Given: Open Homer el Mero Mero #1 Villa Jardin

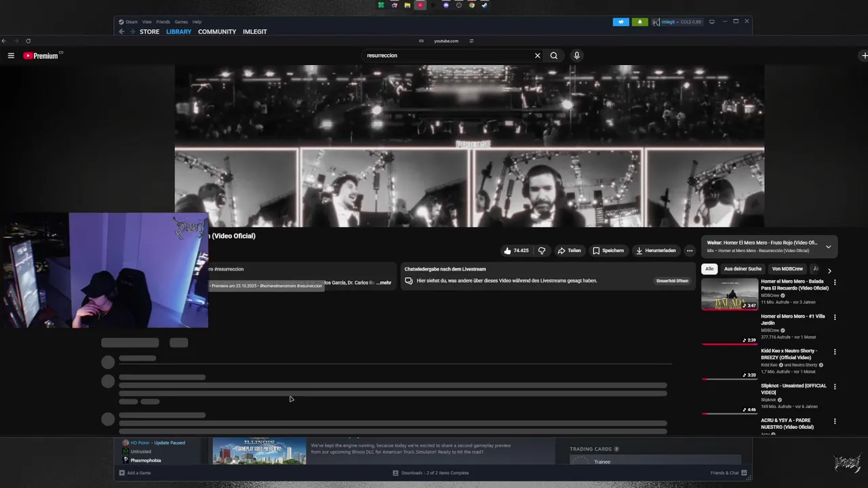Looking at the screenshot, I should (793, 319).
